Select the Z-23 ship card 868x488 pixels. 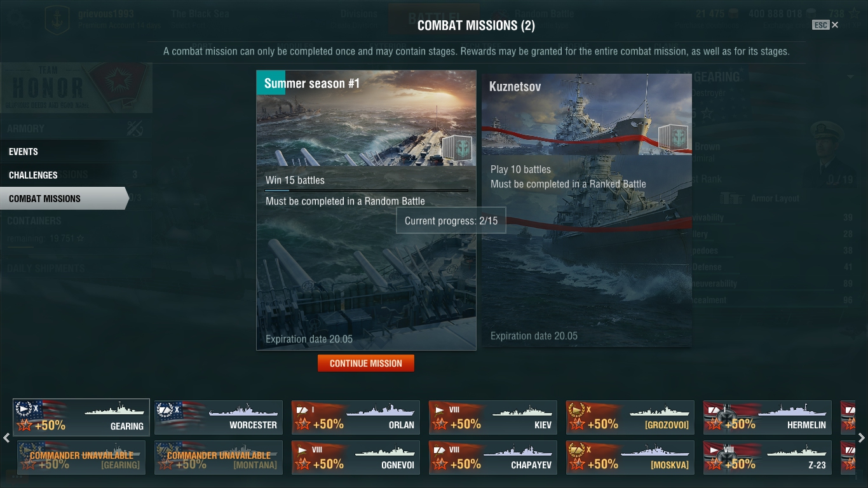tap(768, 457)
